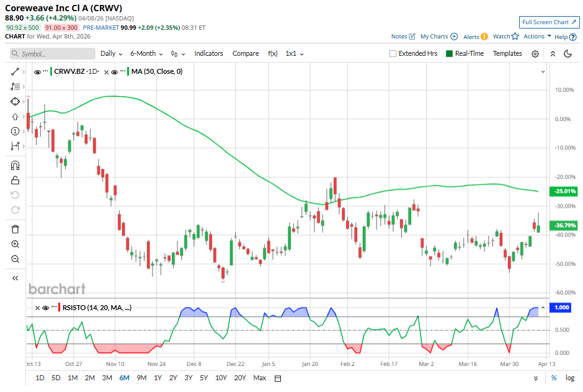
Task: Open chart settings gear icon
Action: point(535,54)
